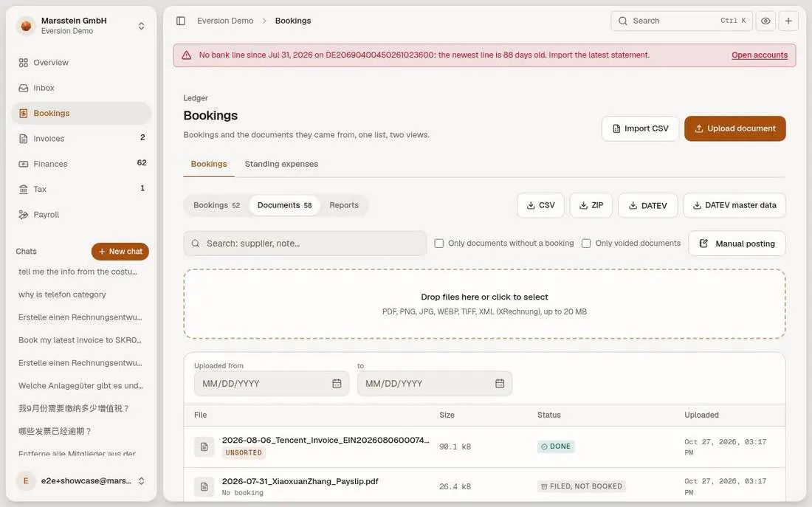Click the Uploaded column header
Screen dimensions: 812x507
[701, 415]
